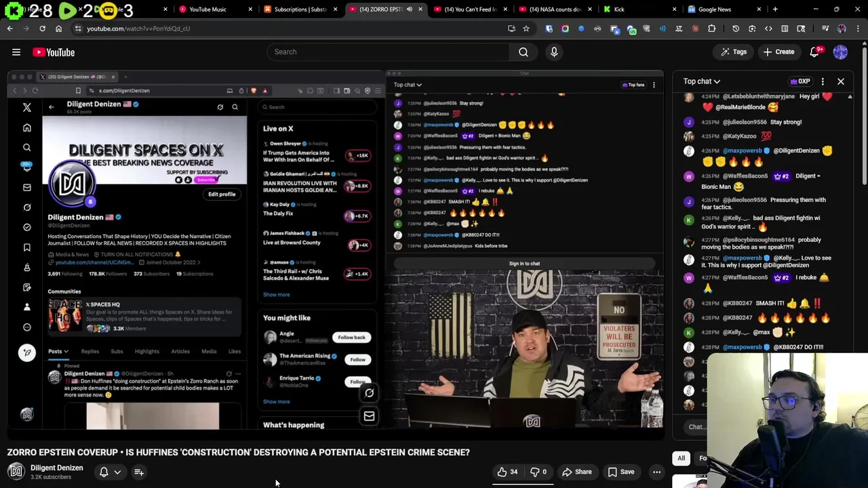Viewport: 868px width, 488px height.
Task: Click the blue shield password extension icon
Action: 549,28
